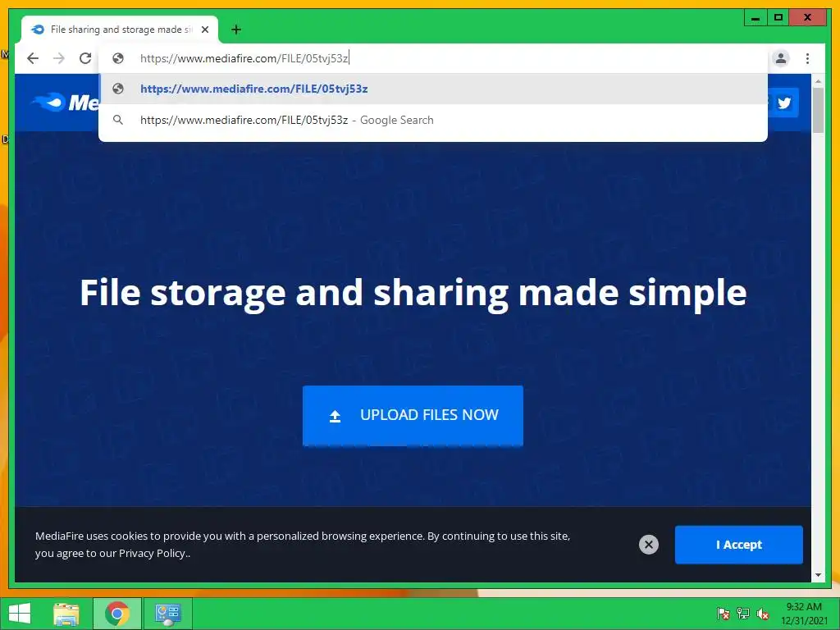Open the Windows Start button

point(20,614)
